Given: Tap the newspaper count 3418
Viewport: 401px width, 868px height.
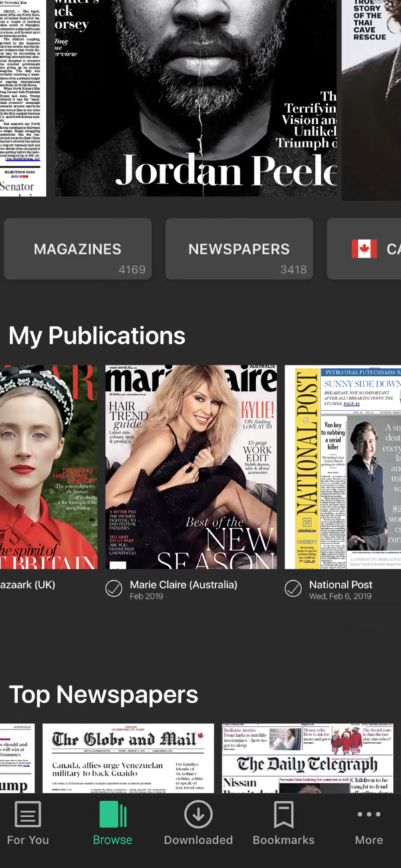Looking at the screenshot, I should pyautogui.click(x=293, y=270).
